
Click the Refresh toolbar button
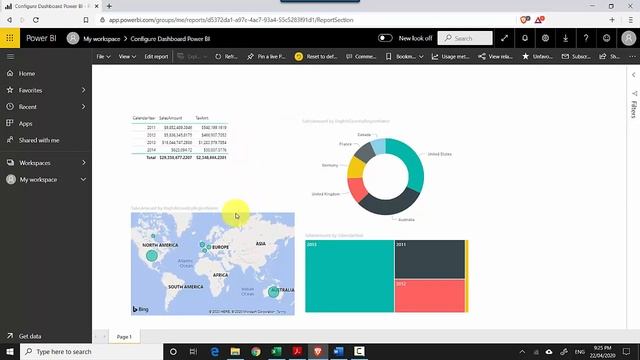226,56
